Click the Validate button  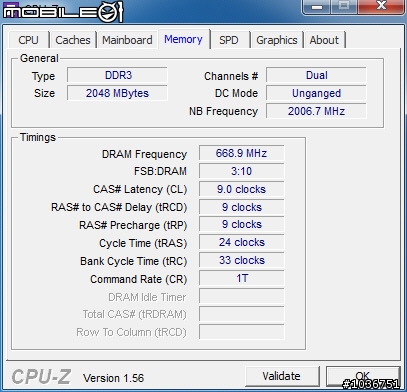(282, 376)
